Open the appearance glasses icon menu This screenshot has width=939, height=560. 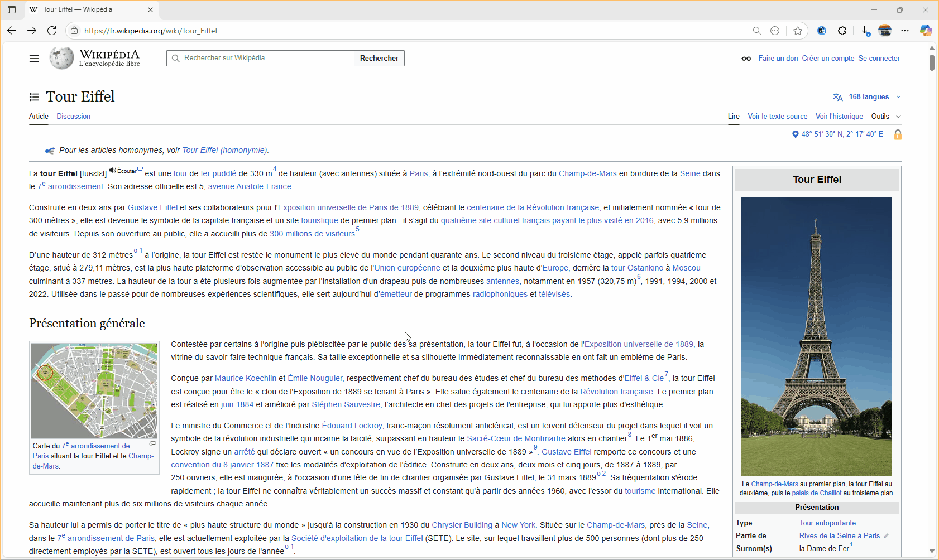746,59
